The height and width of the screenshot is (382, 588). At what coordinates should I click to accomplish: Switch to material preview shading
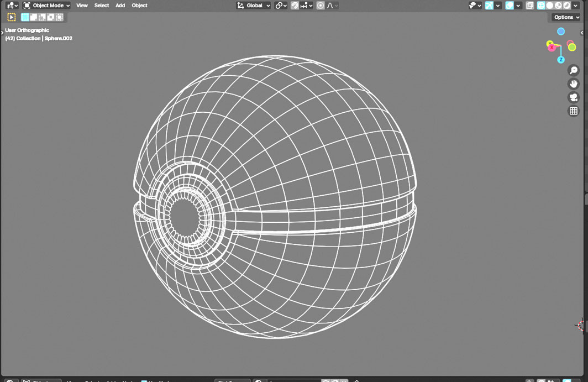click(558, 6)
